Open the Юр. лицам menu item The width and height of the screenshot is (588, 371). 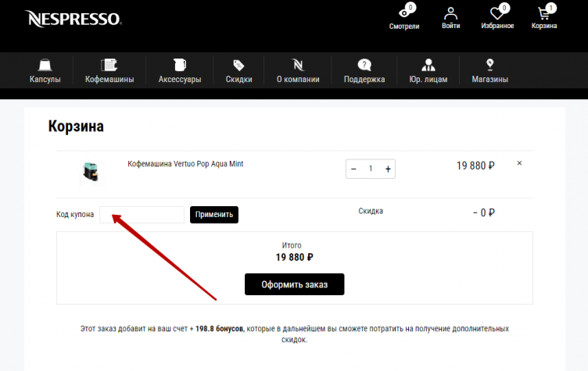pyautogui.click(x=428, y=70)
